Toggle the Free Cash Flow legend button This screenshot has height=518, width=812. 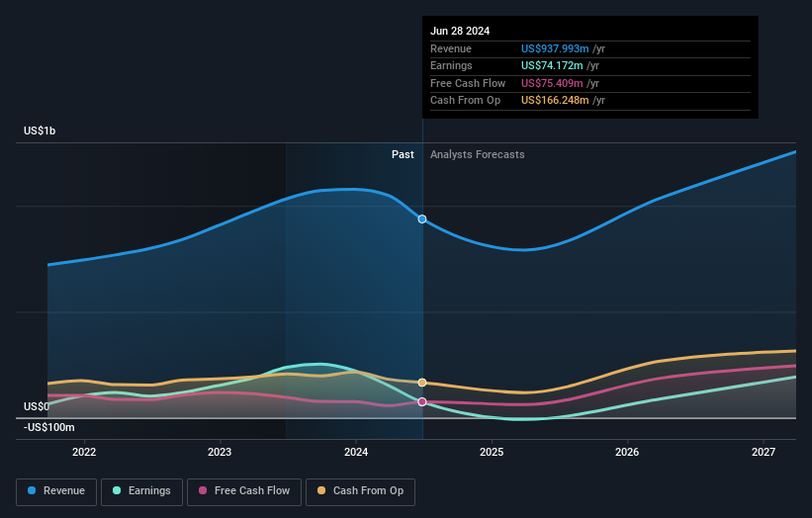[x=244, y=491]
